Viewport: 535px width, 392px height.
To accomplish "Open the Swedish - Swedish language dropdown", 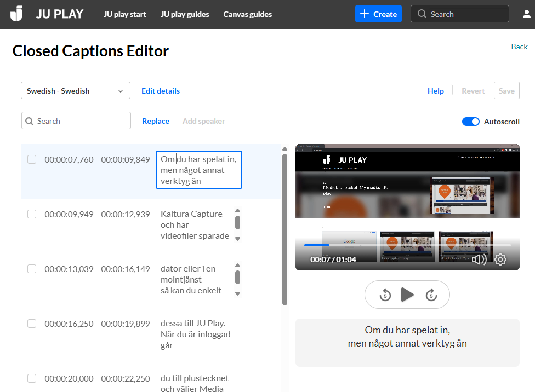I will click(x=76, y=91).
